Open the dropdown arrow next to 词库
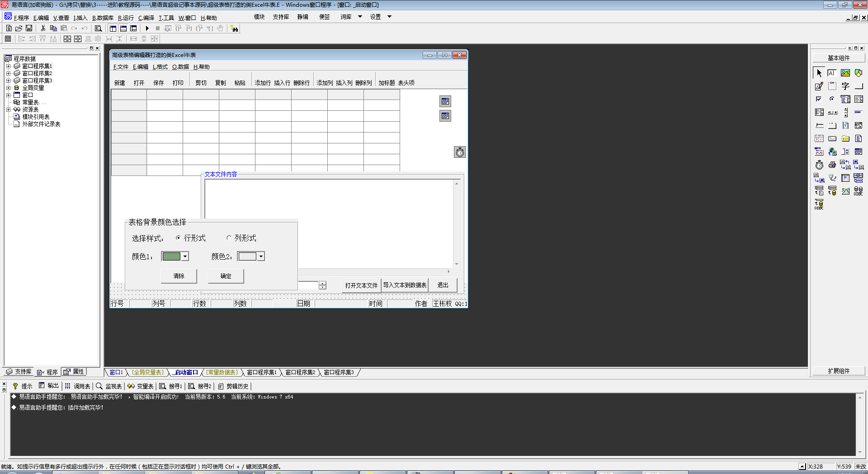Viewport: 868px width, 474px height. click(360, 17)
